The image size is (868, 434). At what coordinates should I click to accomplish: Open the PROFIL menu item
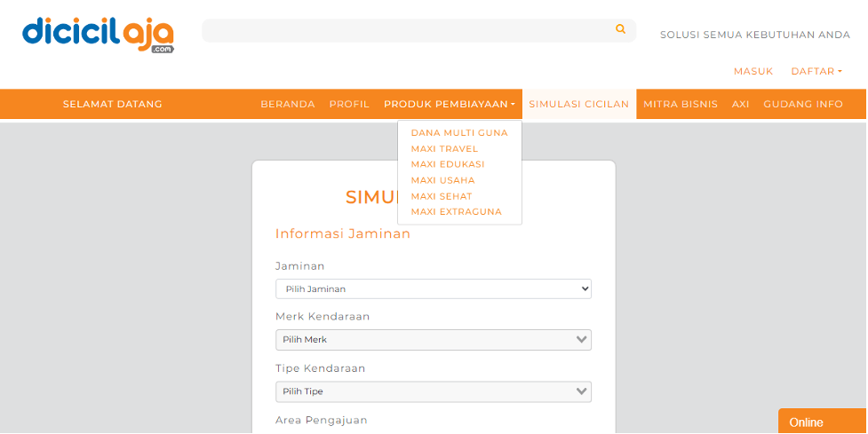pyautogui.click(x=349, y=104)
